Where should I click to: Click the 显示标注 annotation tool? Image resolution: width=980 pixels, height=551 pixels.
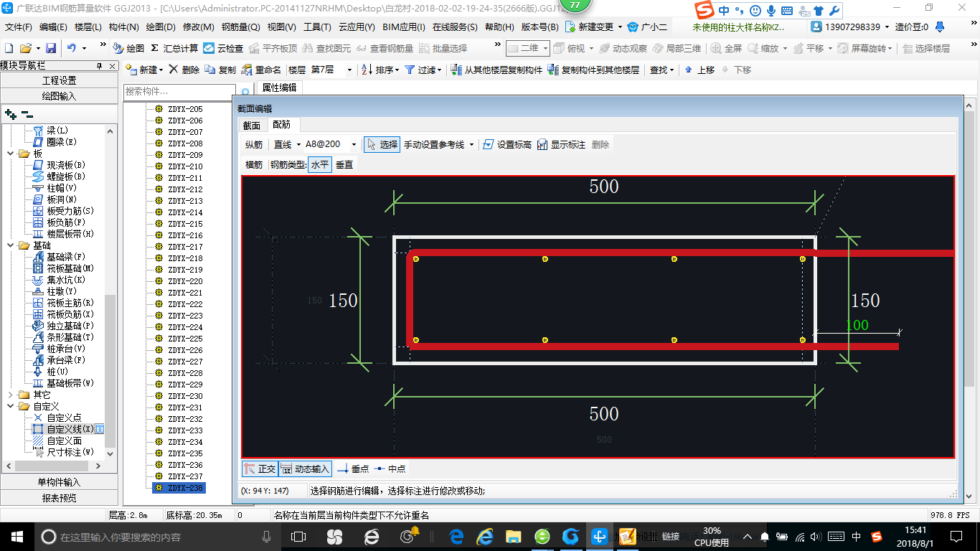tap(562, 144)
